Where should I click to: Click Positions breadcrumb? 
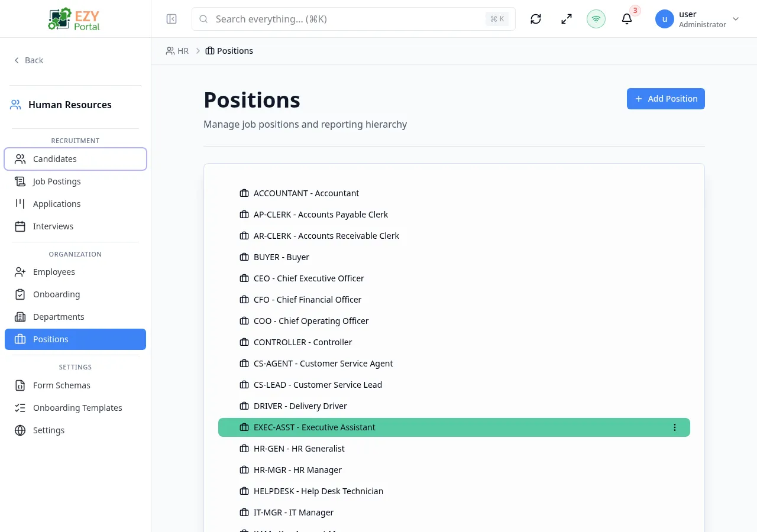click(229, 51)
